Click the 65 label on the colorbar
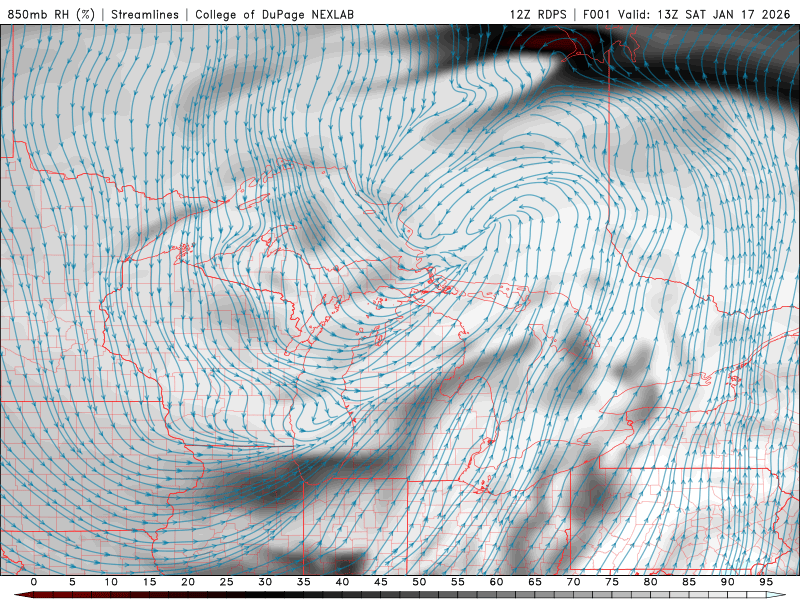Image resolution: width=800 pixels, height=600 pixels. (x=535, y=582)
